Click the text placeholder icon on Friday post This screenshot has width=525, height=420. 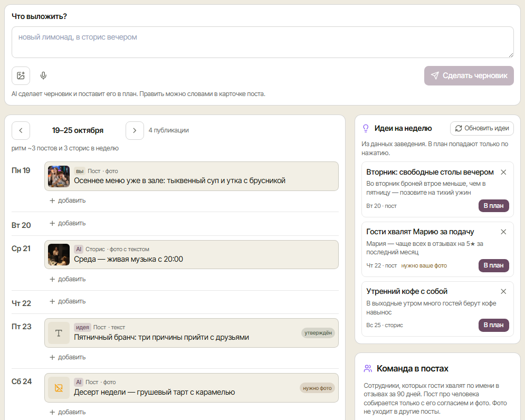59,333
